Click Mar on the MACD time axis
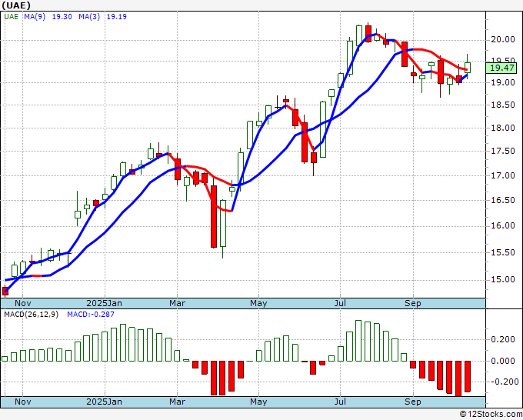 click(x=177, y=402)
